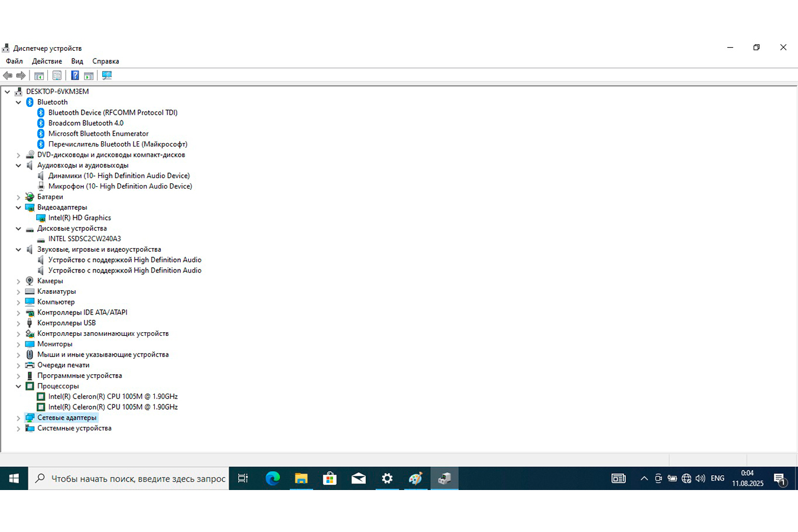Viewport: 798px width, 532px height.
Task: Open the Properties toolbar icon
Action: 57,76
